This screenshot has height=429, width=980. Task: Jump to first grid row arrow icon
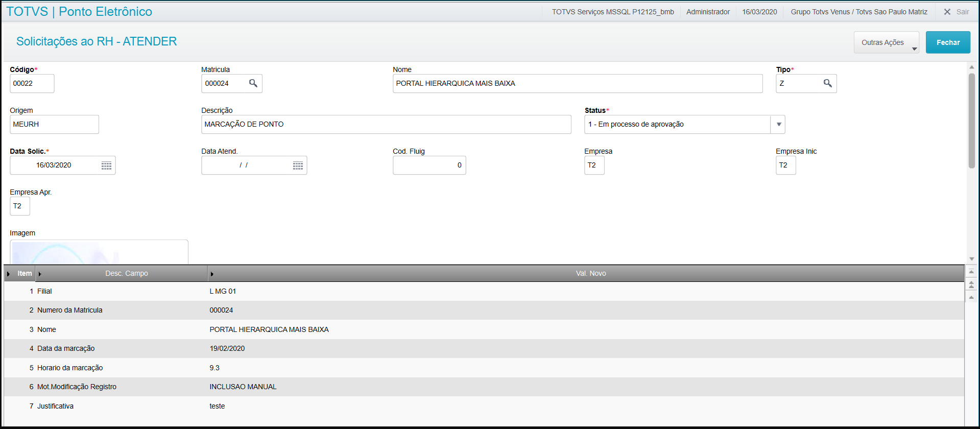pos(971,272)
